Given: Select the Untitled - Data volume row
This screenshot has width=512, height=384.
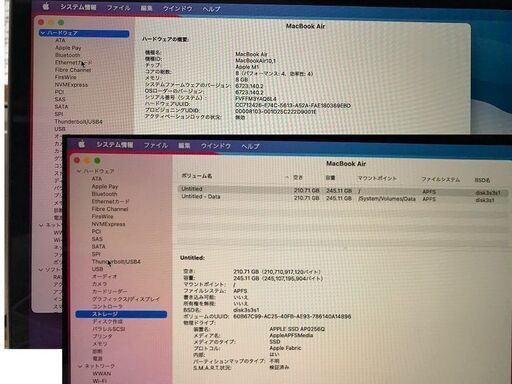Looking at the screenshot, I should click(343, 198).
